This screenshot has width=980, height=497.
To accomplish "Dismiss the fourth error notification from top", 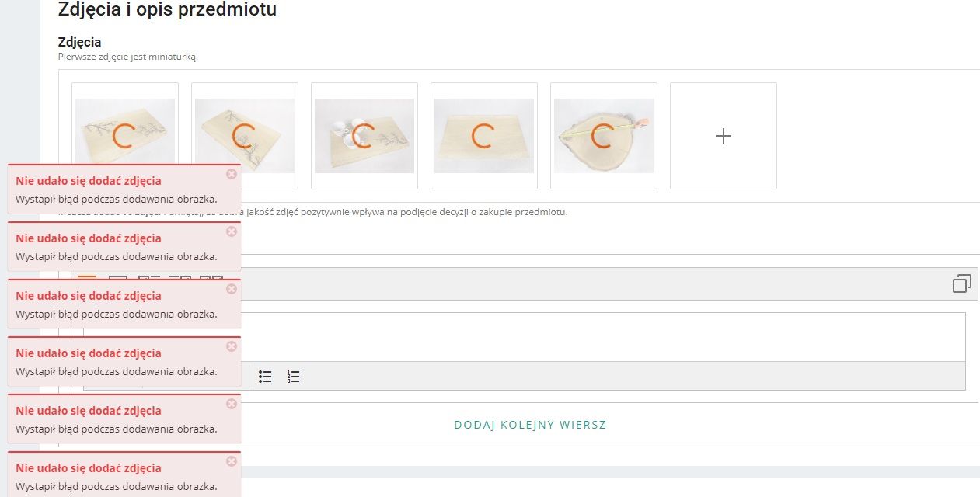I will tap(231, 346).
